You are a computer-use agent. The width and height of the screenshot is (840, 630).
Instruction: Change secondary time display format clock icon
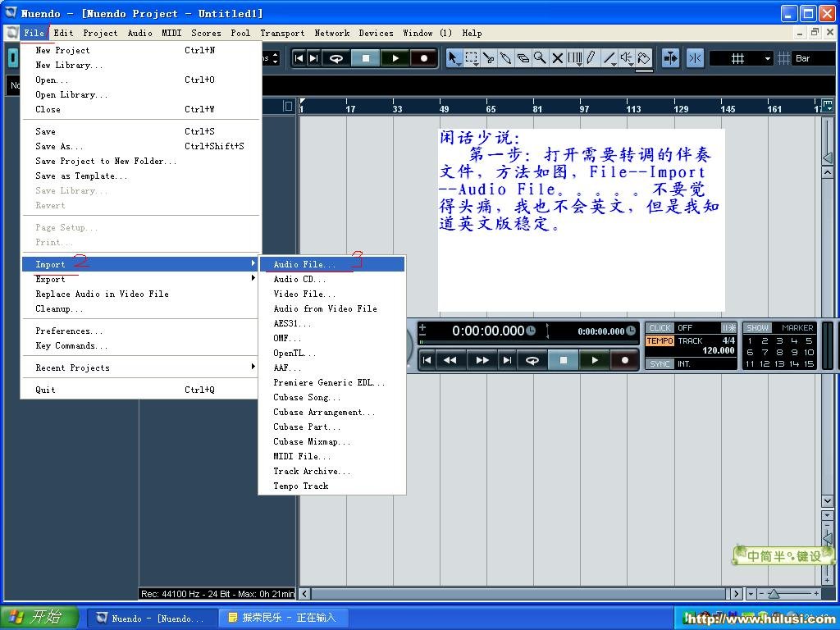631,331
